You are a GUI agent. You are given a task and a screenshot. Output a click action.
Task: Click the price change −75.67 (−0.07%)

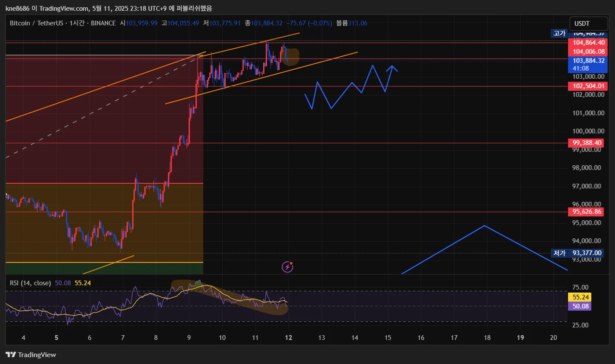pos(309,23)
